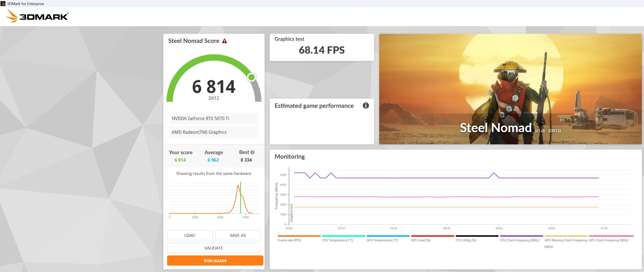Click the Best score value 8 334

(246, 160)
